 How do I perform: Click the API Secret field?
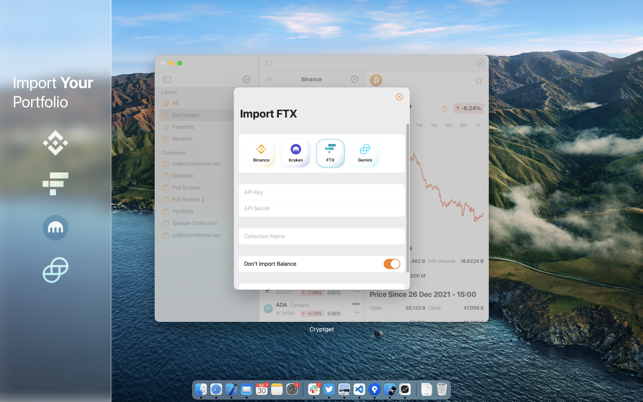coord(322,208)
